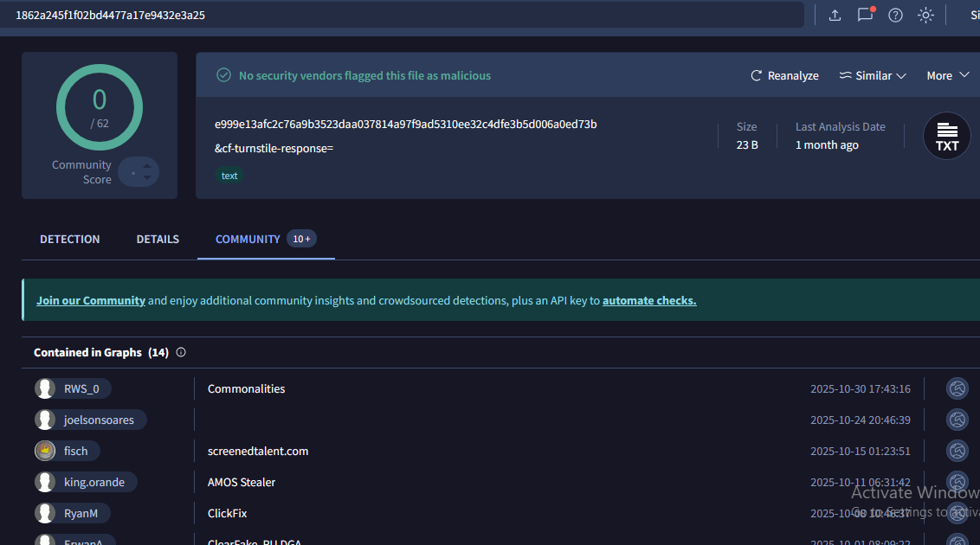The width and height of the screenshot is (980, 545).
Task: Open the help question mark icon
Action: tap(896, 16)
